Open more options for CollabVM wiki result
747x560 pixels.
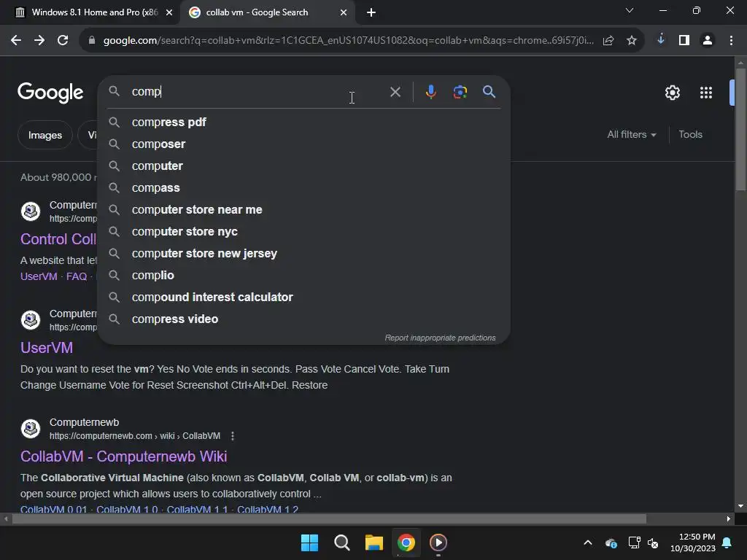233,436
